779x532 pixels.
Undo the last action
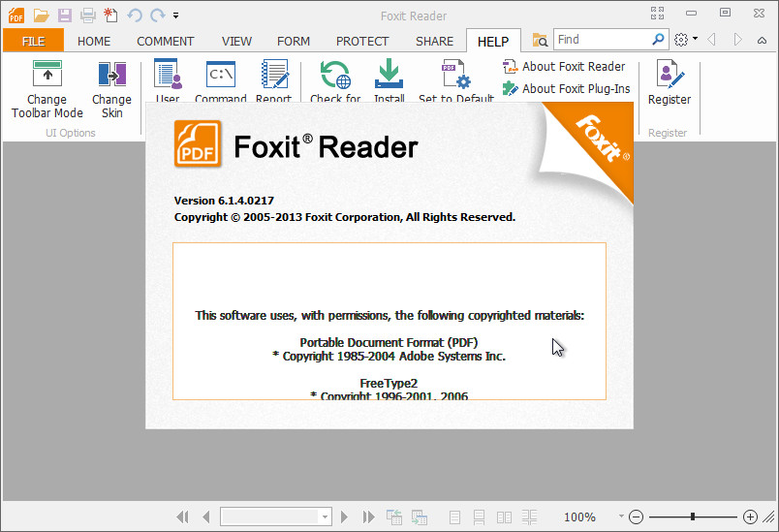pyautogui.click(x=134, y=16)
